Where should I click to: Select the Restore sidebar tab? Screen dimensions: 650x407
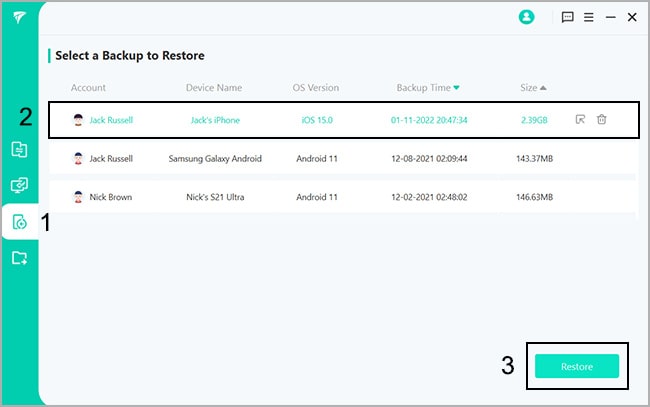click(19, 222)
